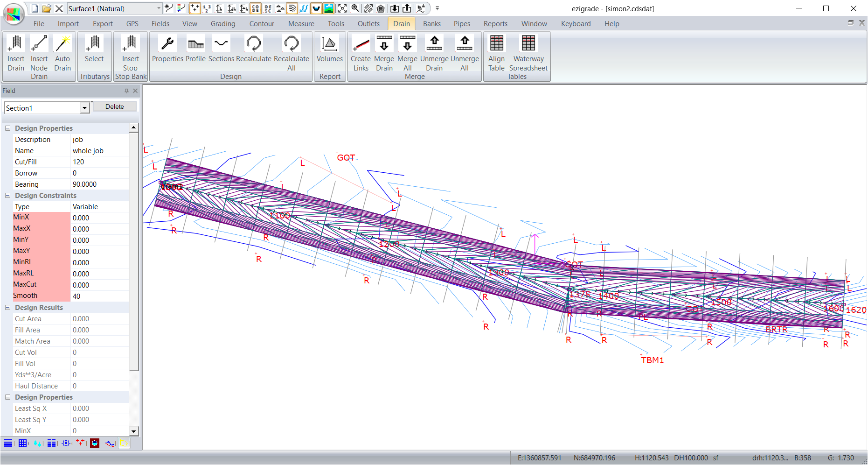Open the Surface1 (Natural) dropdown
Screen dimensions: 868x465
tap(159, 8)
